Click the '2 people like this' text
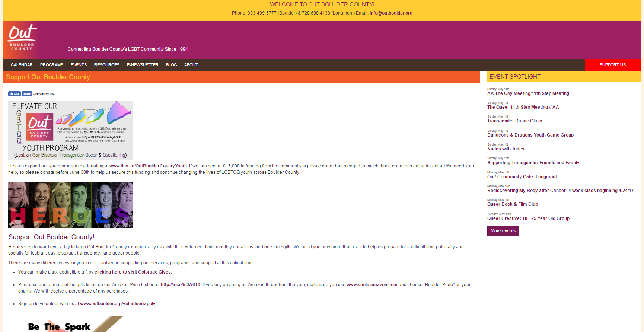This screenshot has height=332, width=644. point(44,94)
